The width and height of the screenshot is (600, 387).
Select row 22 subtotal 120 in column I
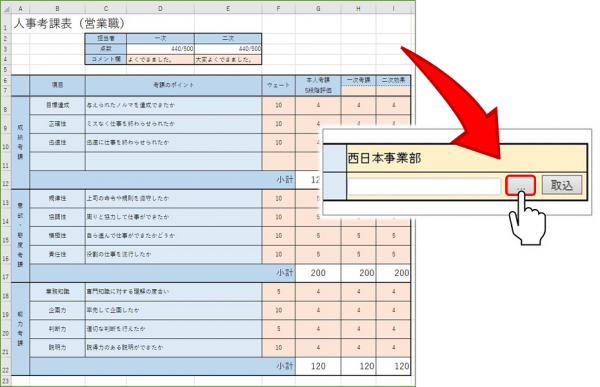(x=394, y=366)
